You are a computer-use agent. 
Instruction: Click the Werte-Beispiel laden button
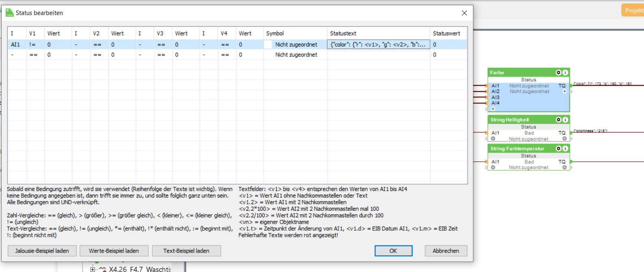(114, 251)
